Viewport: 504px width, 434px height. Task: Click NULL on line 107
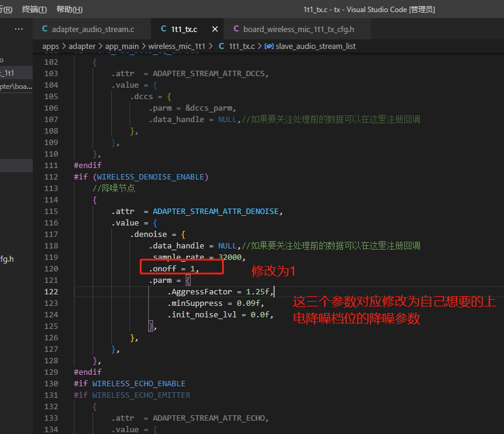[x=227, y=120]
